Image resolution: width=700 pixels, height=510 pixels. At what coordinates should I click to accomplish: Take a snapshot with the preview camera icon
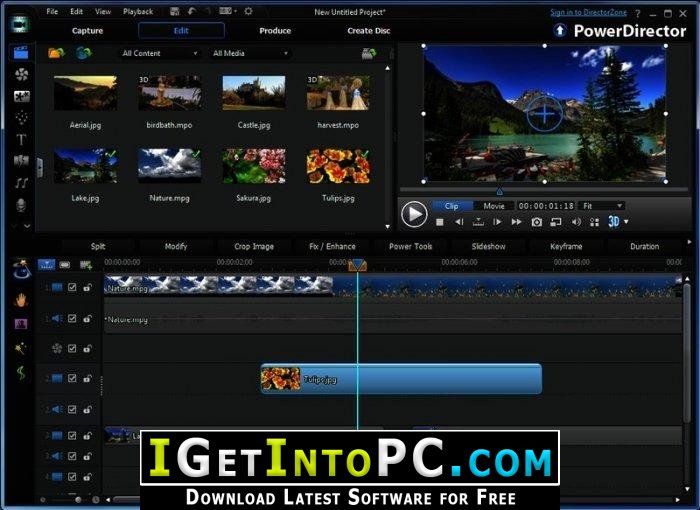click(537, 222)
